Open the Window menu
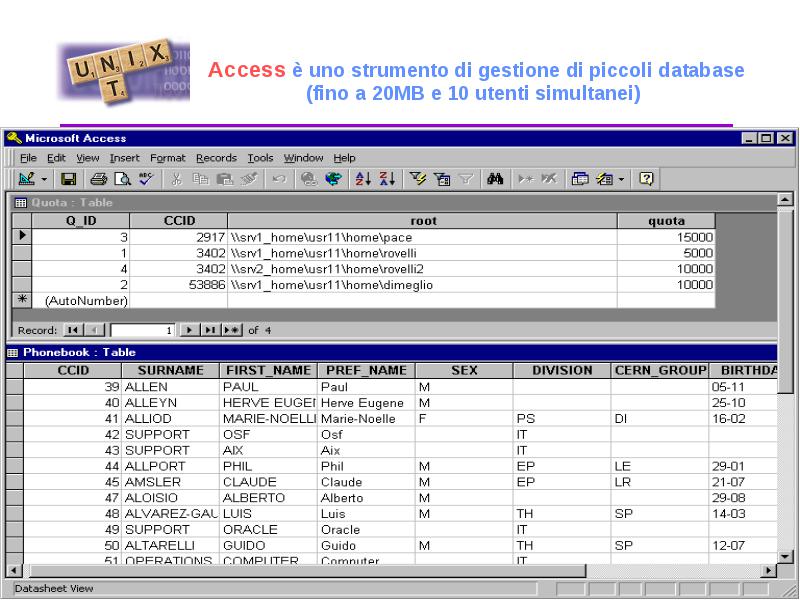The height and width of the screenshot is (600, 800). pos(304,158)
